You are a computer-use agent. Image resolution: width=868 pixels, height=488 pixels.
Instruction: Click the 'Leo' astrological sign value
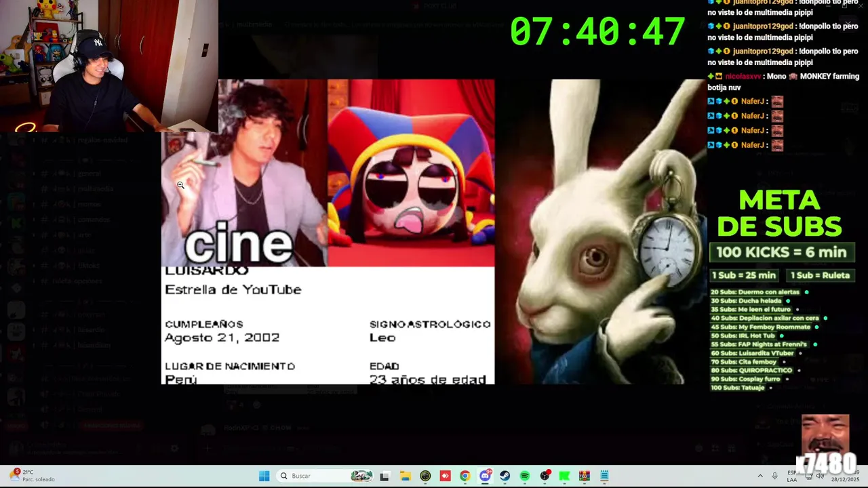pyautogui.click(x=382, y=338)
